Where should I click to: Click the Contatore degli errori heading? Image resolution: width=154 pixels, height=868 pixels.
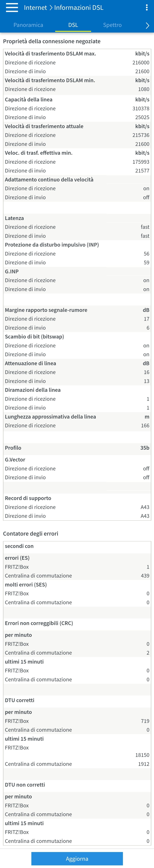coord(31,533)
